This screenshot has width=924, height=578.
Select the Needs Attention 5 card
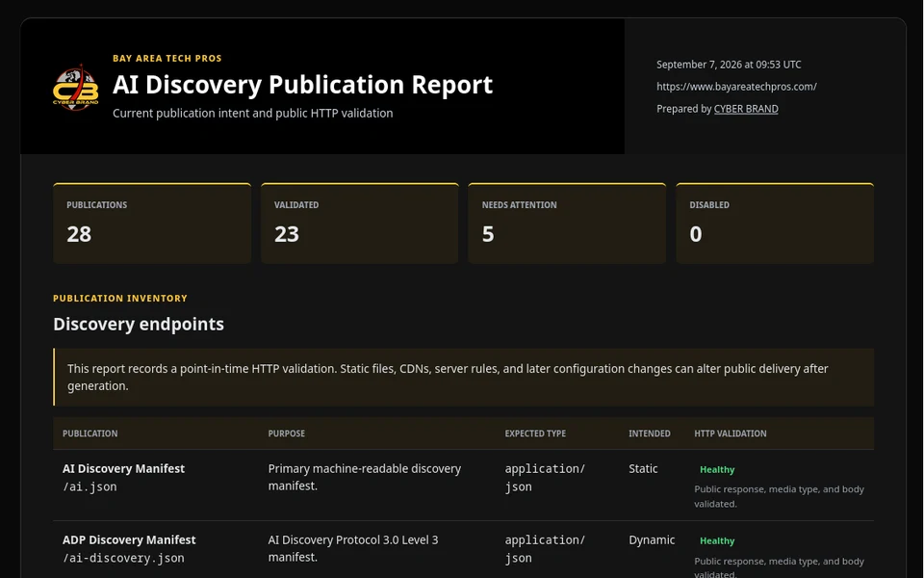[567, 223]
